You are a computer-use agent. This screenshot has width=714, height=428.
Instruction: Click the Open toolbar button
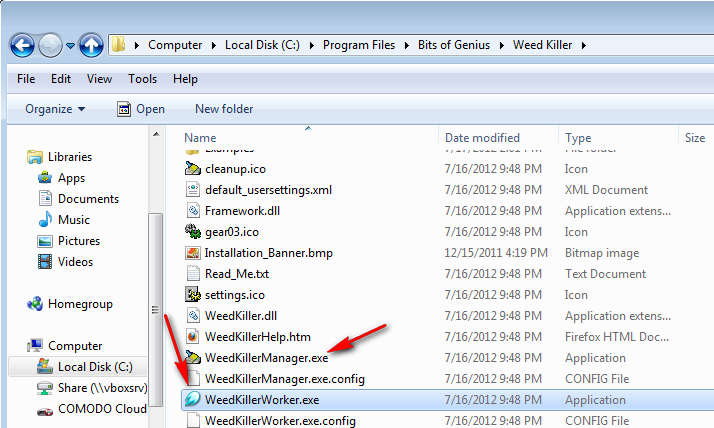click(x=141, y=109)
